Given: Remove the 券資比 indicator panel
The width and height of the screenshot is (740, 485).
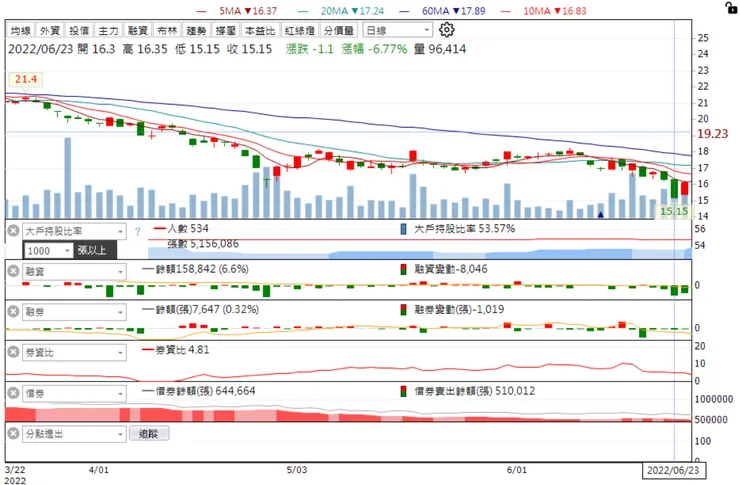Looking at the screenshot, I should [x=14, y=352].
